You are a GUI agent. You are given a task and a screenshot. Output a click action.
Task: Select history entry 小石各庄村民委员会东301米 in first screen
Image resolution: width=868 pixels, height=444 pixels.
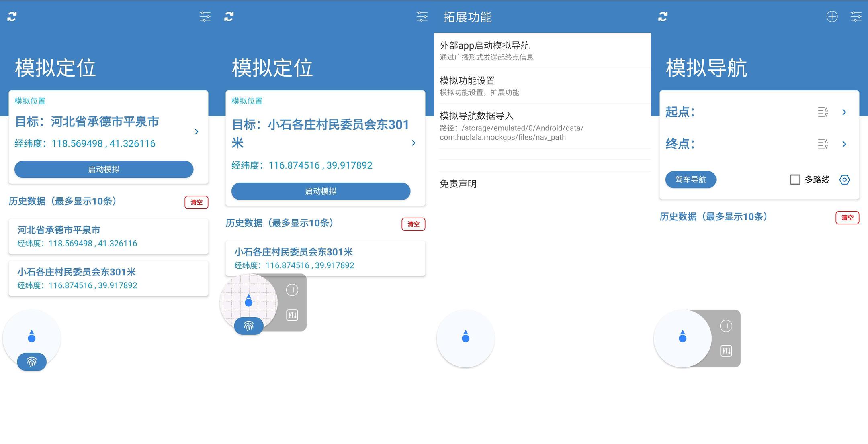[x=108, y=278]
